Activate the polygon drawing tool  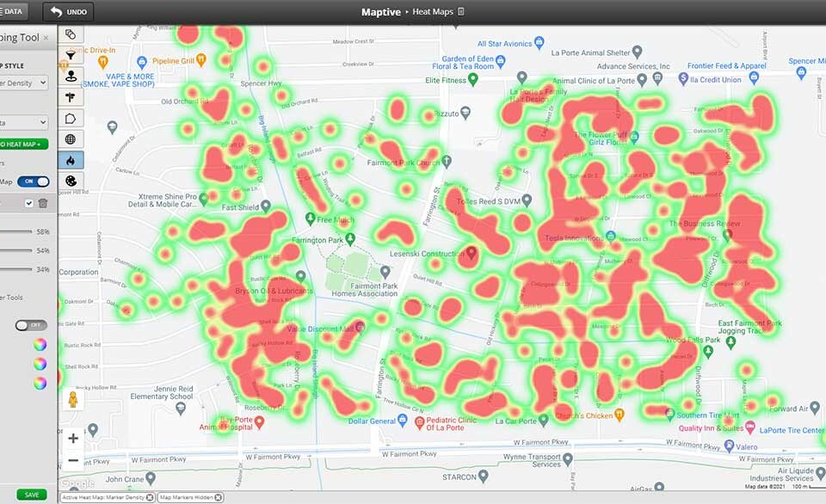[71, 118]
